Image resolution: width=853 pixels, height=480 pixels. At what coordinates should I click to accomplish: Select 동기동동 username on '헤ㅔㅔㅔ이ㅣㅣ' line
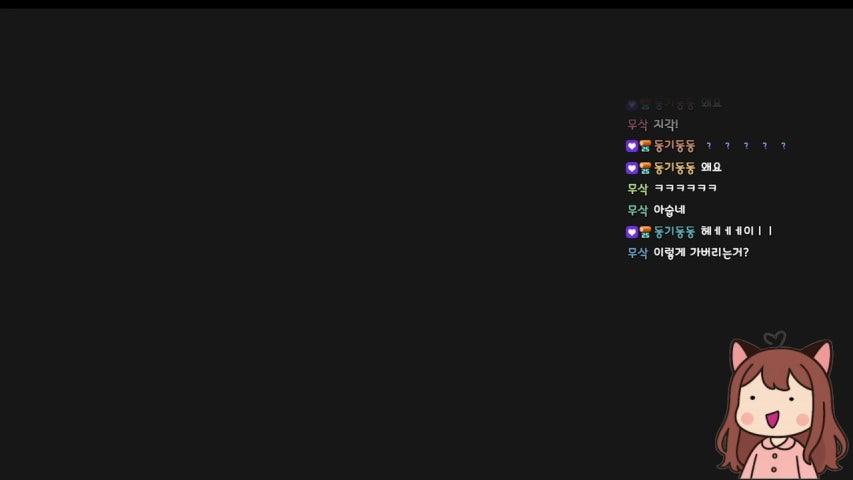point(674,232)
